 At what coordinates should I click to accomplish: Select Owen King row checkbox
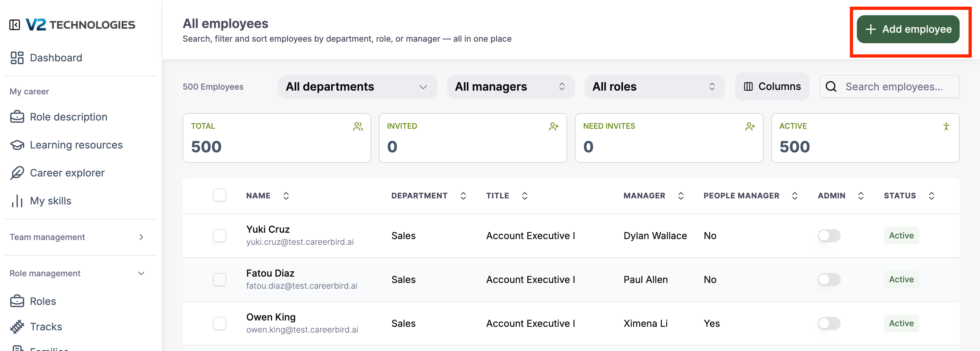tap(220, 323)
